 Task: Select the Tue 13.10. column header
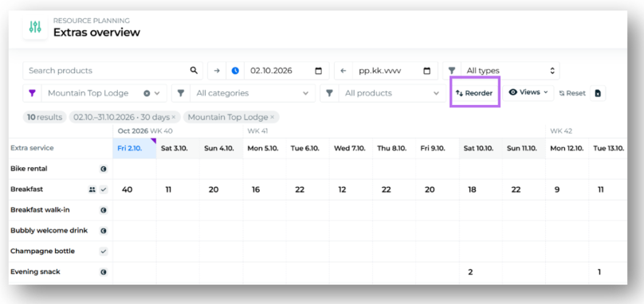609,148
